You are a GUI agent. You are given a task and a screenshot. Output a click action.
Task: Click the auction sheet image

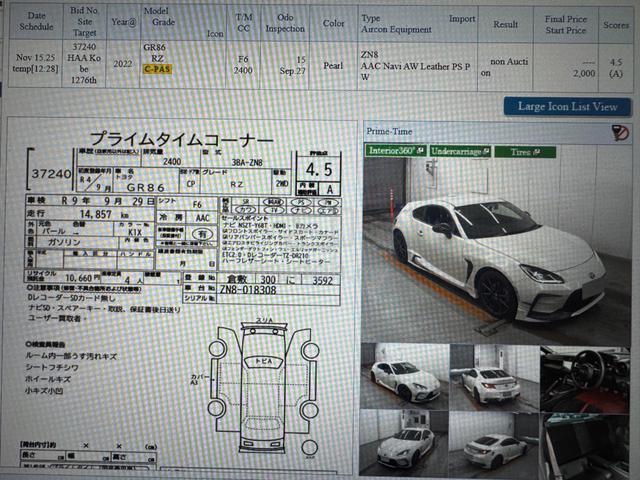[182, 296]
